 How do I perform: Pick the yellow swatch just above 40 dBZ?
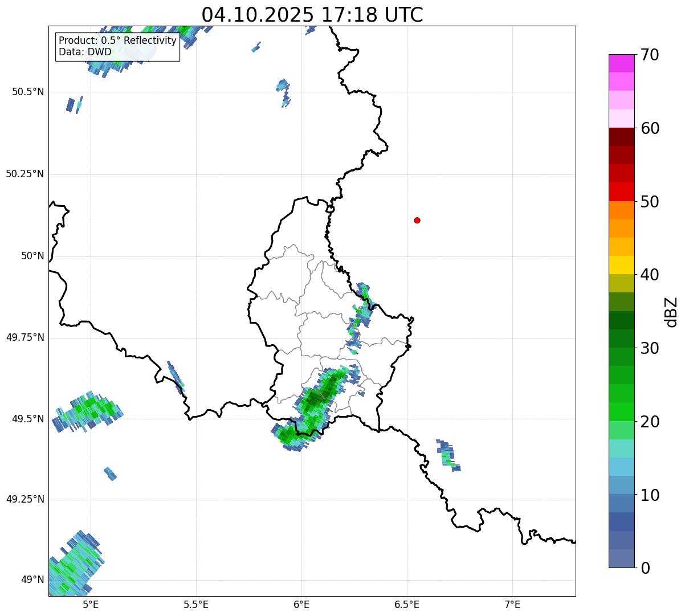click(622, 265)
